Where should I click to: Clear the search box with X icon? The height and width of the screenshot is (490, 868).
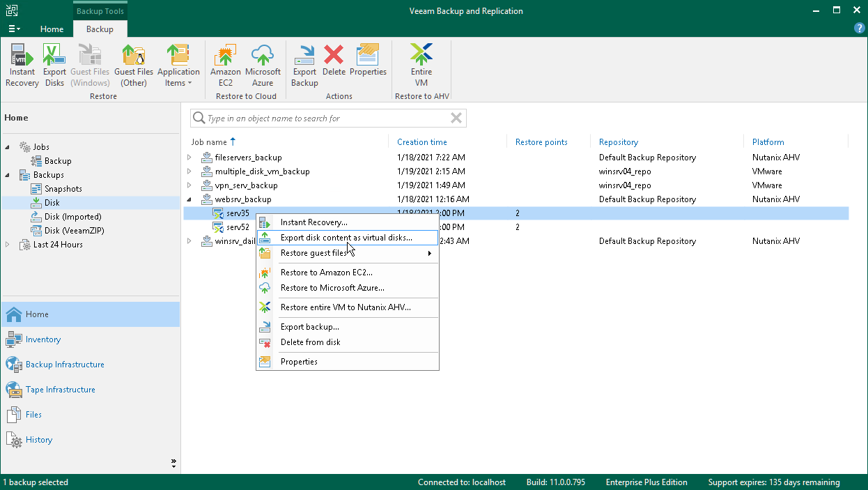[456, 118]
